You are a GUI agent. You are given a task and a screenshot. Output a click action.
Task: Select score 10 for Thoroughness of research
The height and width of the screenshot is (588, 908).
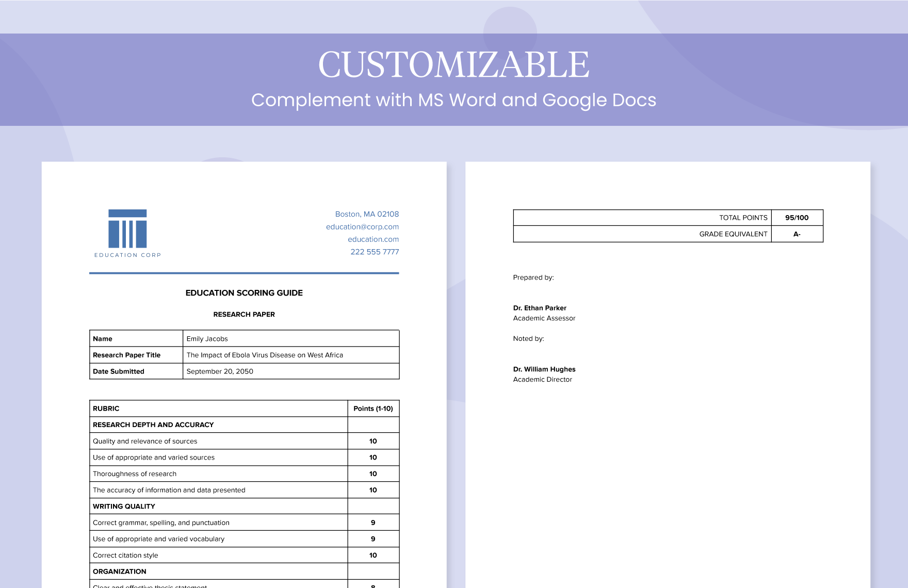(374, 473)
